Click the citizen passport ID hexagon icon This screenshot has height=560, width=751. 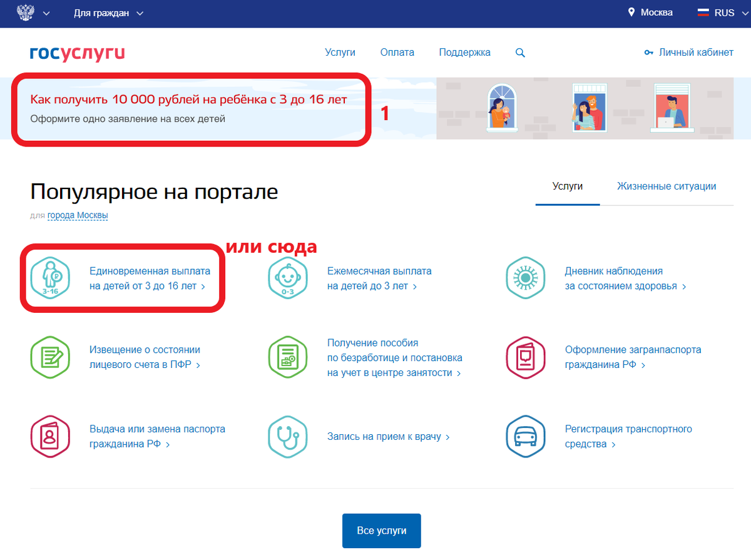tap(50, 436)
